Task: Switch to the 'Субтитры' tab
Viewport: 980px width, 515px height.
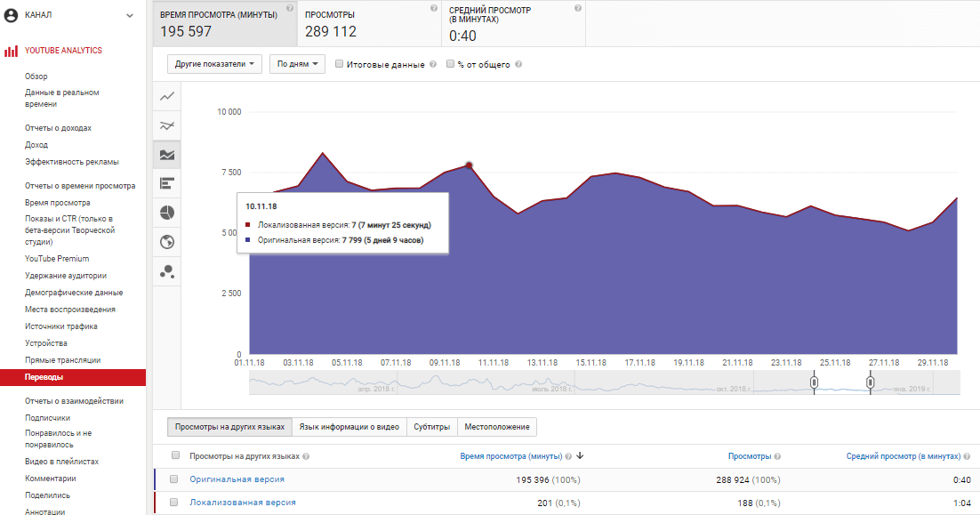Action: click(431, 427)
